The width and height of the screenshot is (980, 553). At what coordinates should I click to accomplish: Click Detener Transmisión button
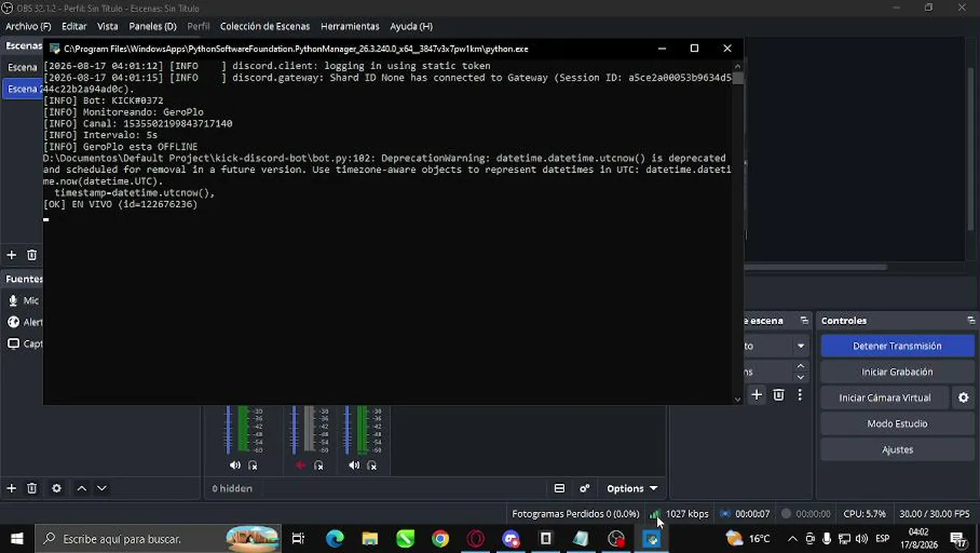pyautogui.click(x=897, y=346)
